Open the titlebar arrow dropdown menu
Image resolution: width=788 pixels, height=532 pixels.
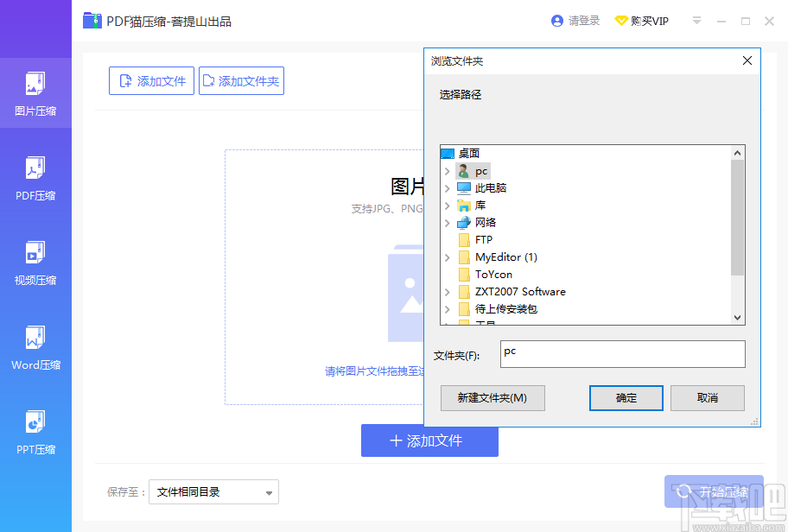pos(696,20)
